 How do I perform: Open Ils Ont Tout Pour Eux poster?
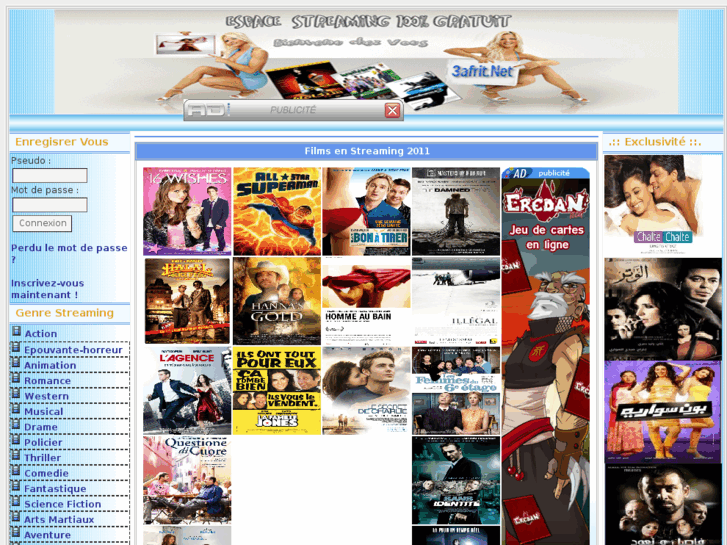point(277,391)
